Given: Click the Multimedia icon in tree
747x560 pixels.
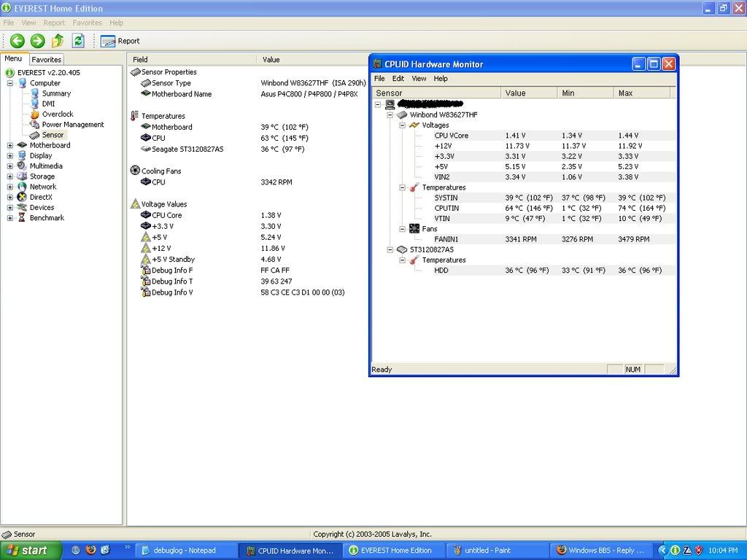Looking at the screenshot, I should (22, 166).
